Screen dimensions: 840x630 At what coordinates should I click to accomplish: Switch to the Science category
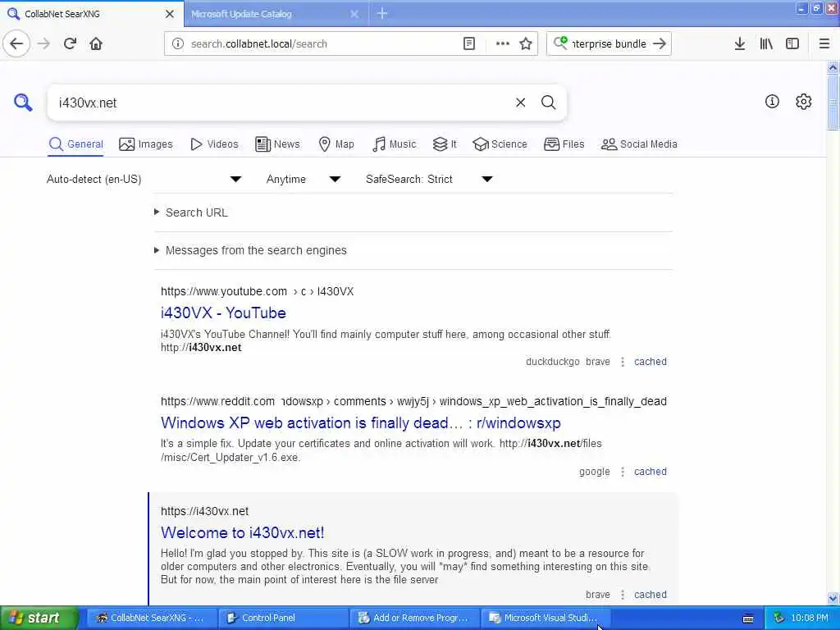[x=500, y=144]
